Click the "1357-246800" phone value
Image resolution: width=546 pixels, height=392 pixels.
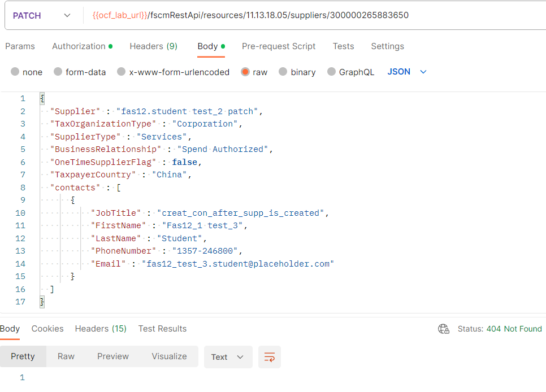tap(205, 251)
